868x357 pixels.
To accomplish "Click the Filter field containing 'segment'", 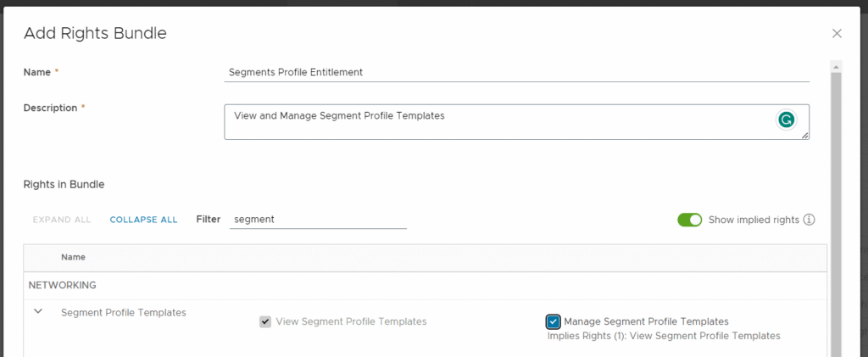I will (318, 220).
